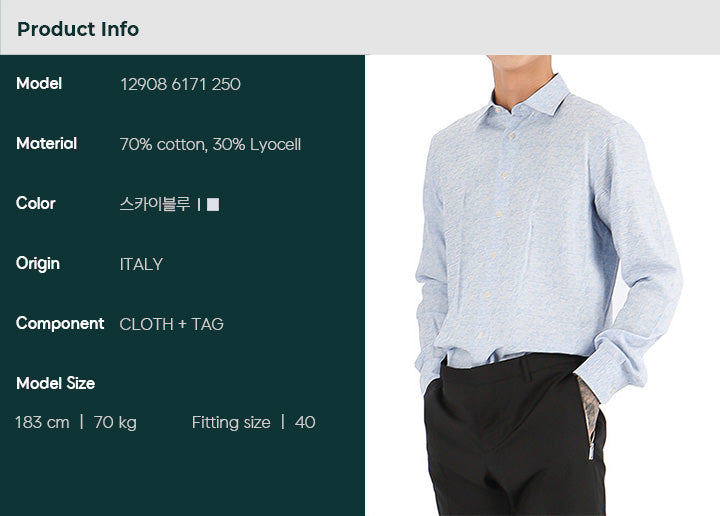Click the Product Info heading

point(78,29)
